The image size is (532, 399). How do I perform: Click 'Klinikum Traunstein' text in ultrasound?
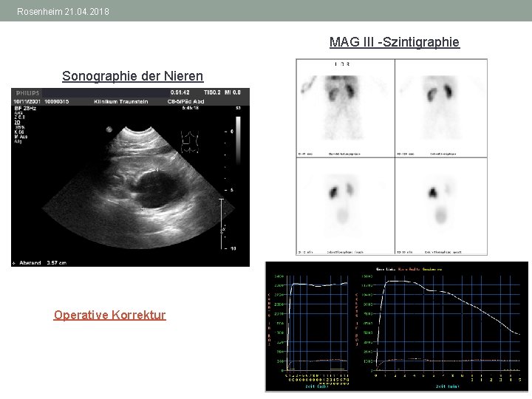120,101
